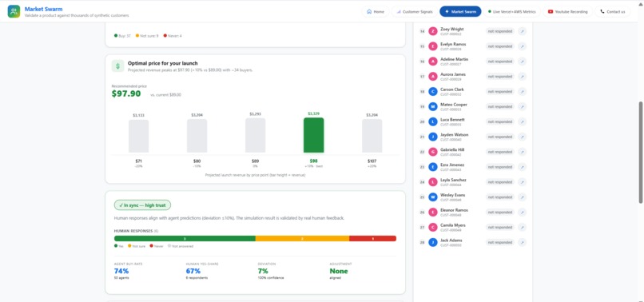644x302 pixels.
Task: Click Zoey Wright's Z avatar circle
Action: pyautogui.click(x=433, y=31)
